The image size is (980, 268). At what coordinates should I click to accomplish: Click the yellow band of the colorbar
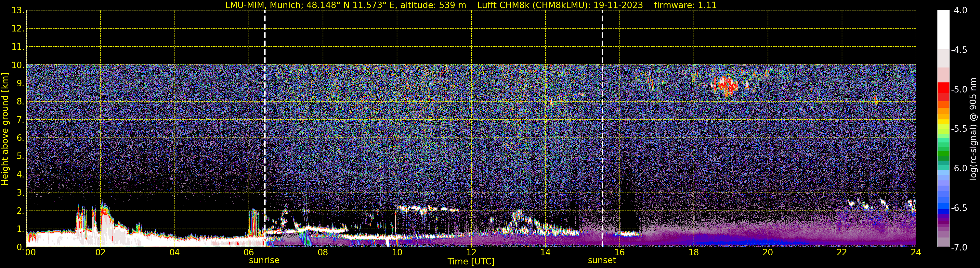(x=944, y=121)
